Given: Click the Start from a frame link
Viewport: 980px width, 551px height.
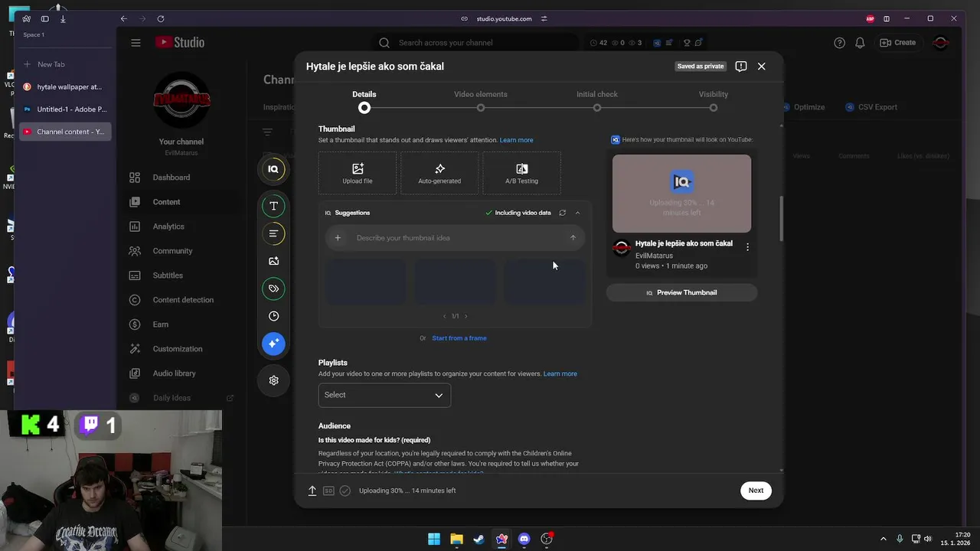Looking at the screenshot, I should click(459, 338).
